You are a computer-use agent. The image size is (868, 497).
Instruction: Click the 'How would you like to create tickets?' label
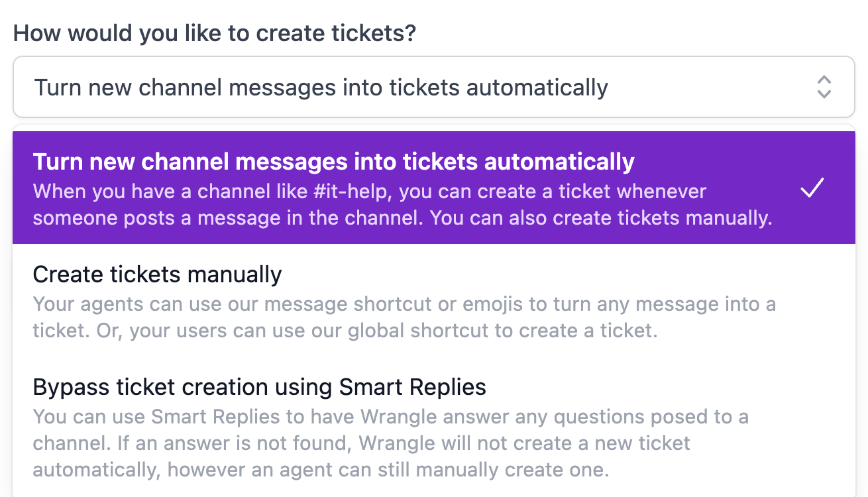click(215, 33)
